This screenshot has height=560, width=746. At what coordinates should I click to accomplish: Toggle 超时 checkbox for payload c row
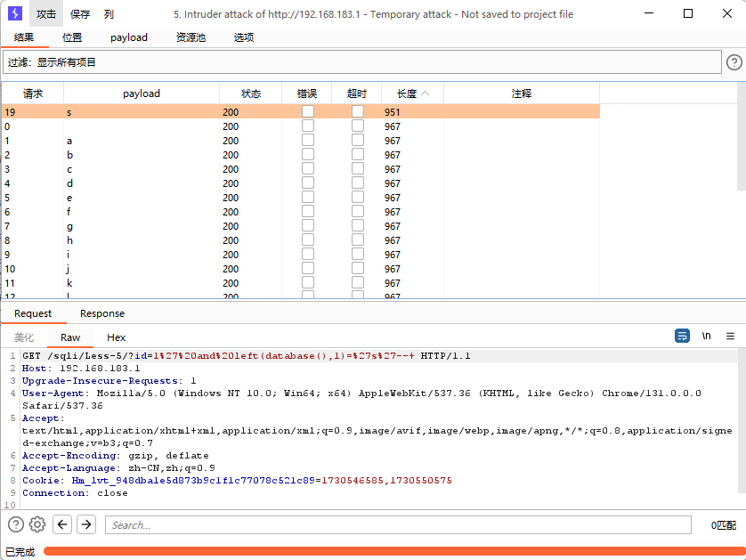[x=358, y=168]
